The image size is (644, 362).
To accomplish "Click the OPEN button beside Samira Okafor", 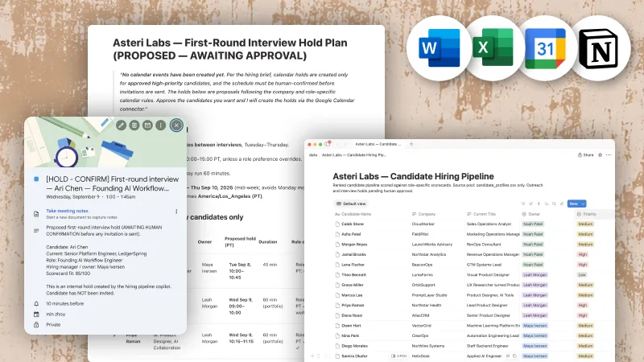I will pos(398,356).
